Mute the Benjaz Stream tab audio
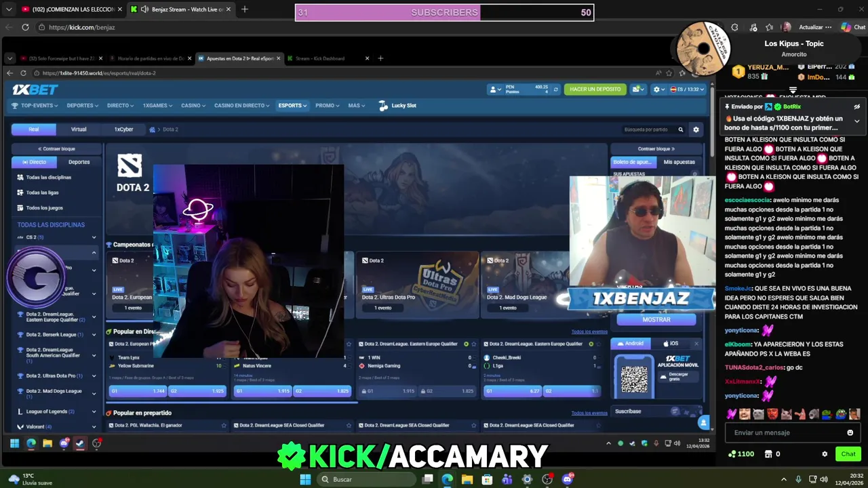 pos(144,9)
